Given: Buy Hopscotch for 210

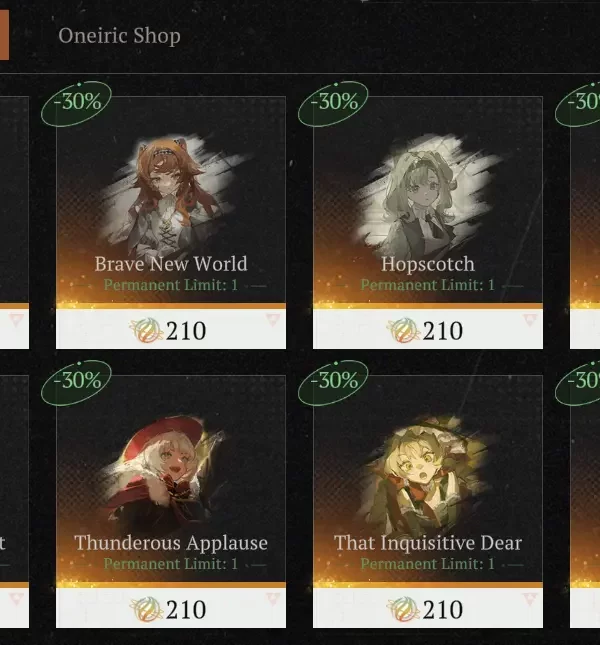Looking at the screenshot, I should [x=428, y=329].
